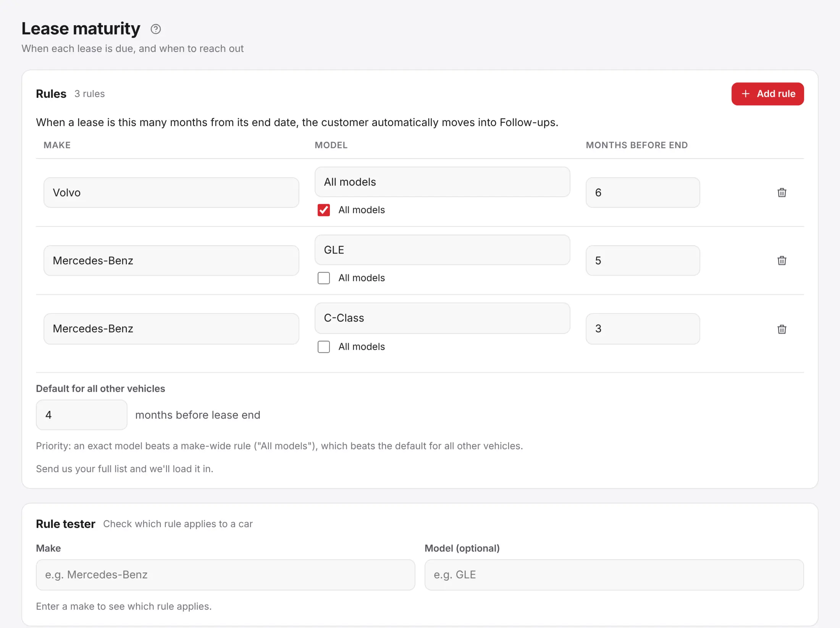Edit the GLE model field

point(442,250)
